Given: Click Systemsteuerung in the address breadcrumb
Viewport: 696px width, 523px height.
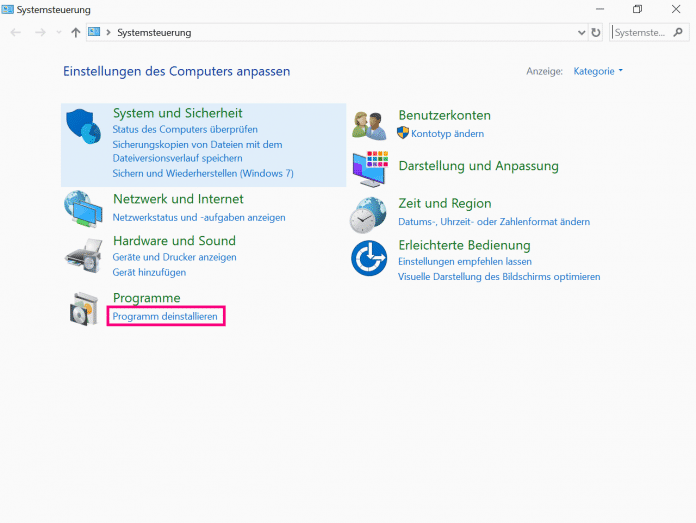Looking at the screenshot, I should (154, 32).
